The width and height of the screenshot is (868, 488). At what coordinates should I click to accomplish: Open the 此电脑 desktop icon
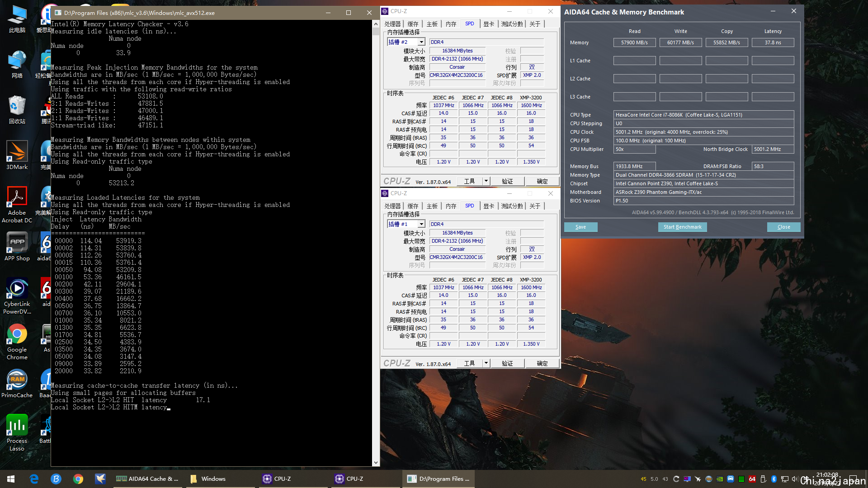[x=17, y=19]
